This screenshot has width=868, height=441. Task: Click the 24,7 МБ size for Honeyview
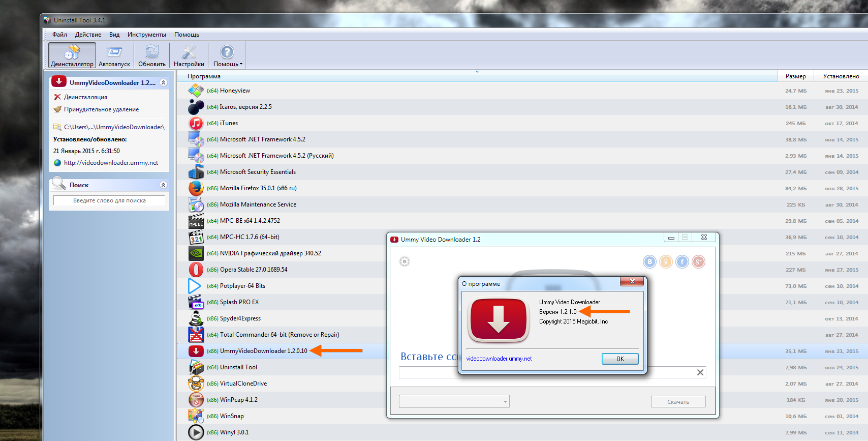pyautogui.click(x=796, y=91)
